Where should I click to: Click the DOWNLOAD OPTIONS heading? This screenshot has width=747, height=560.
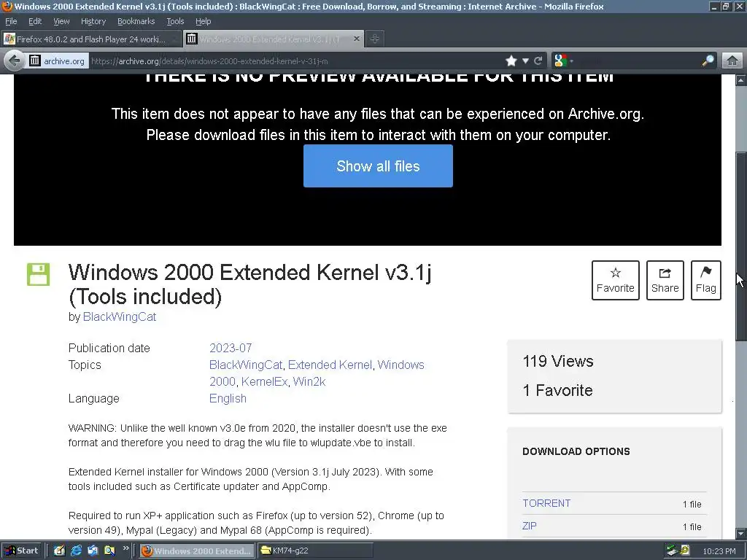tap(576, 451)
